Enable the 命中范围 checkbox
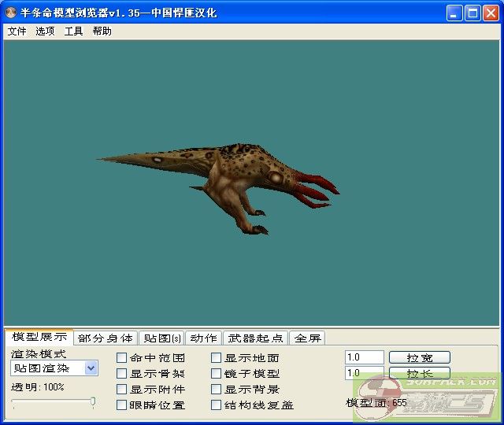Viewport: 504px width, 425px height. (122, 358)
